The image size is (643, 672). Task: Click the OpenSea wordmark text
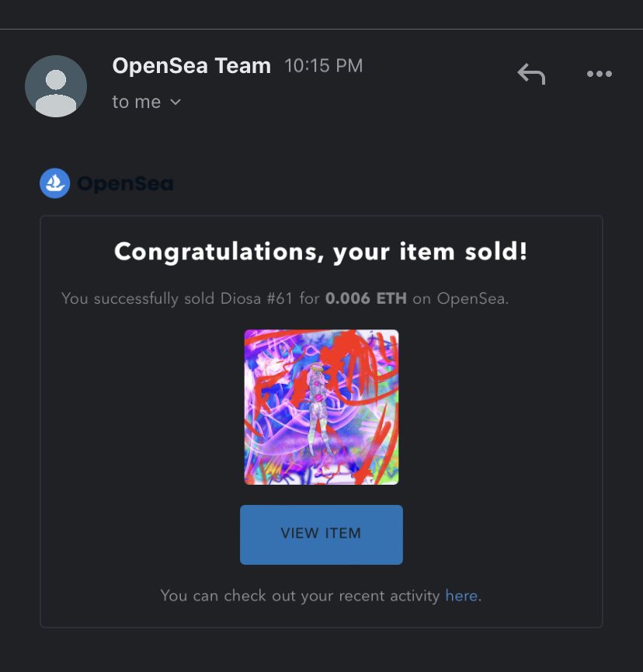point(125,183)
